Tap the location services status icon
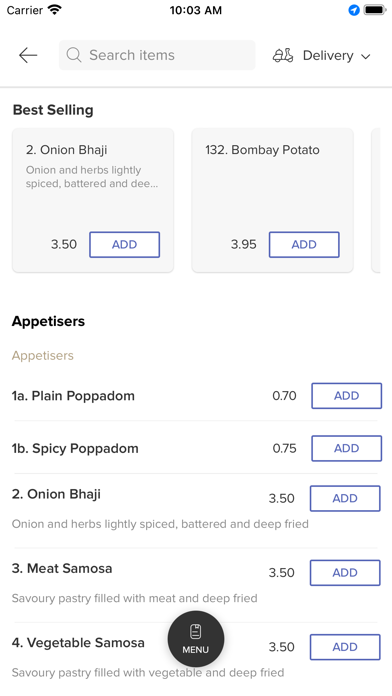The width and height of the screenshot is (392, 696). pos(354,10)
